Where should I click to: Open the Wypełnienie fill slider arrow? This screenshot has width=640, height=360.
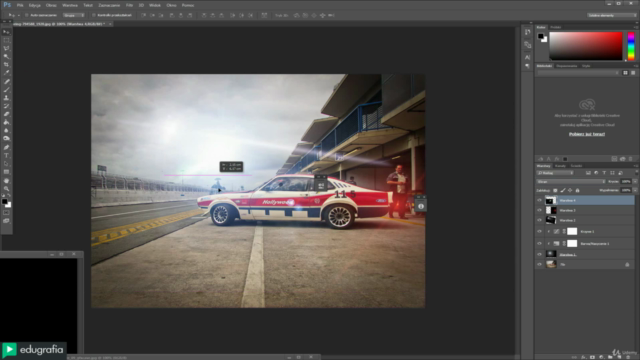point(635,190)
